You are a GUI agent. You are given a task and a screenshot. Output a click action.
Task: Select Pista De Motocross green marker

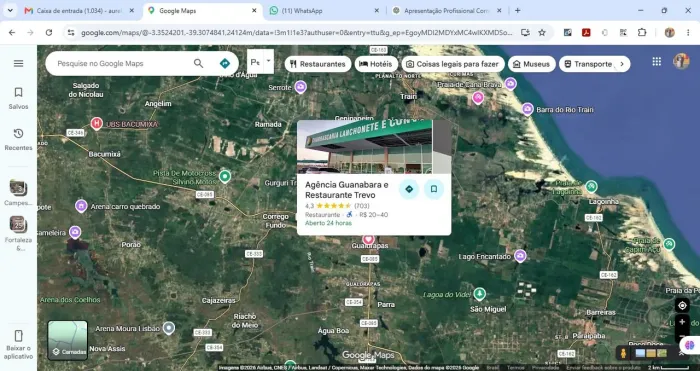coord(225,177)
